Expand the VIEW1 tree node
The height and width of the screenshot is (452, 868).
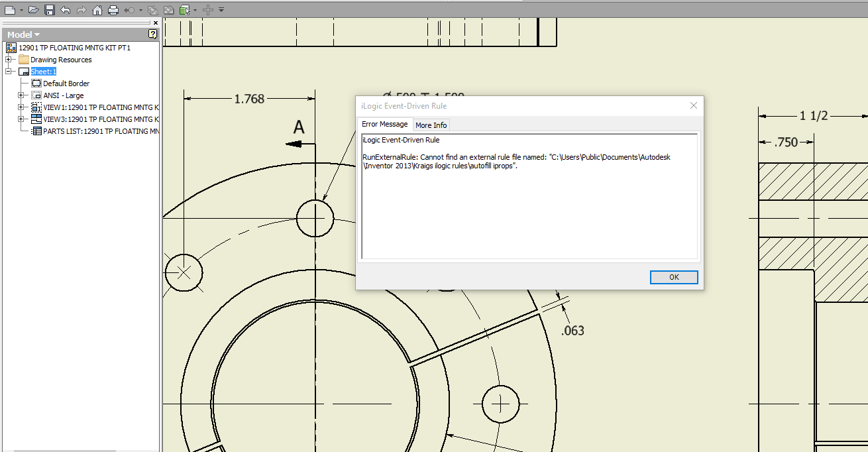[x=21, y=107]
